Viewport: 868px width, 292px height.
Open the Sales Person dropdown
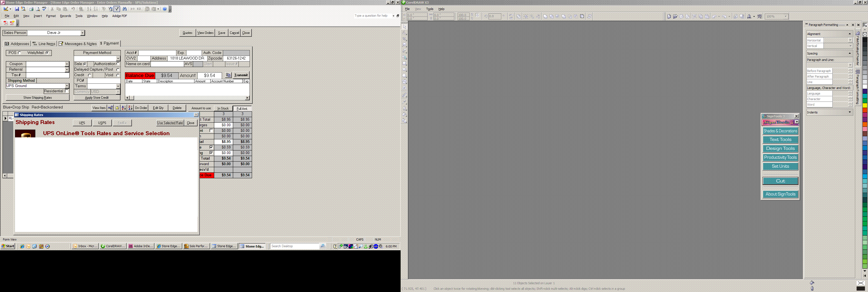82,33
